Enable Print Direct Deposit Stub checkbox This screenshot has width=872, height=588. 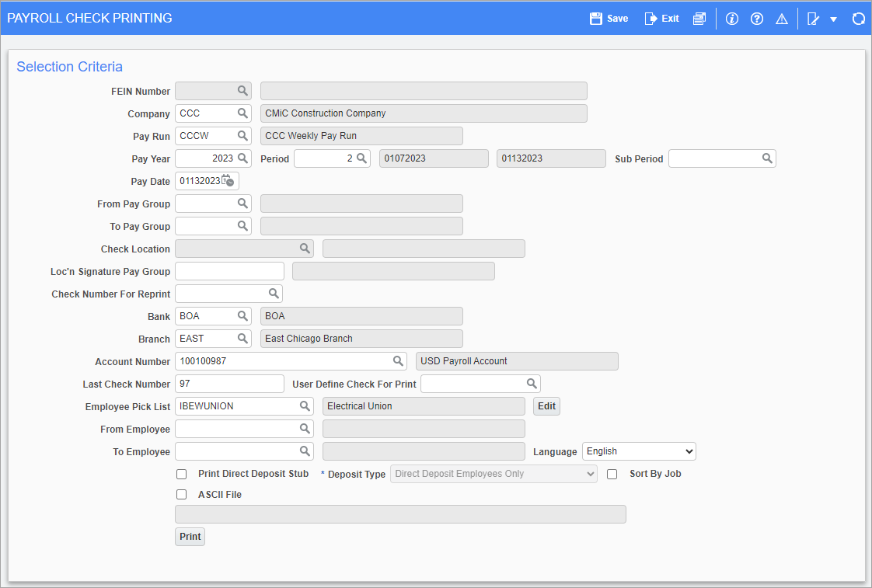tap(181, 474)
